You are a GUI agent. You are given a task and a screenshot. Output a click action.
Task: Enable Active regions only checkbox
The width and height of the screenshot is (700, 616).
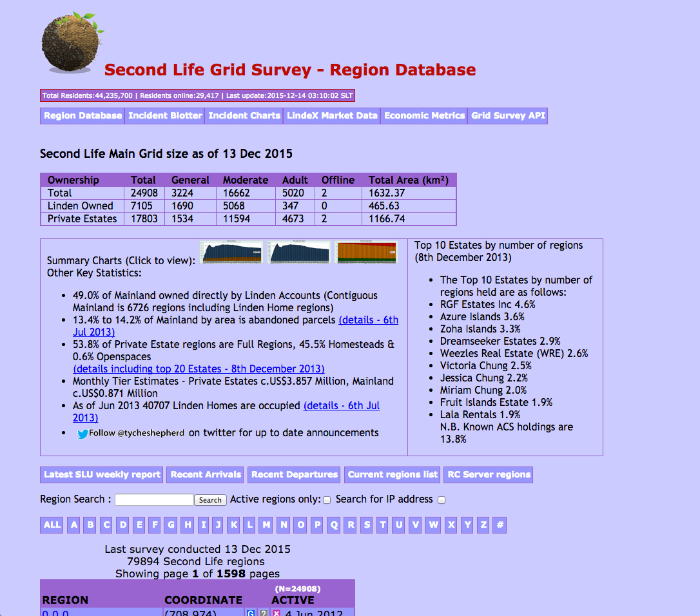click(327, 500)
